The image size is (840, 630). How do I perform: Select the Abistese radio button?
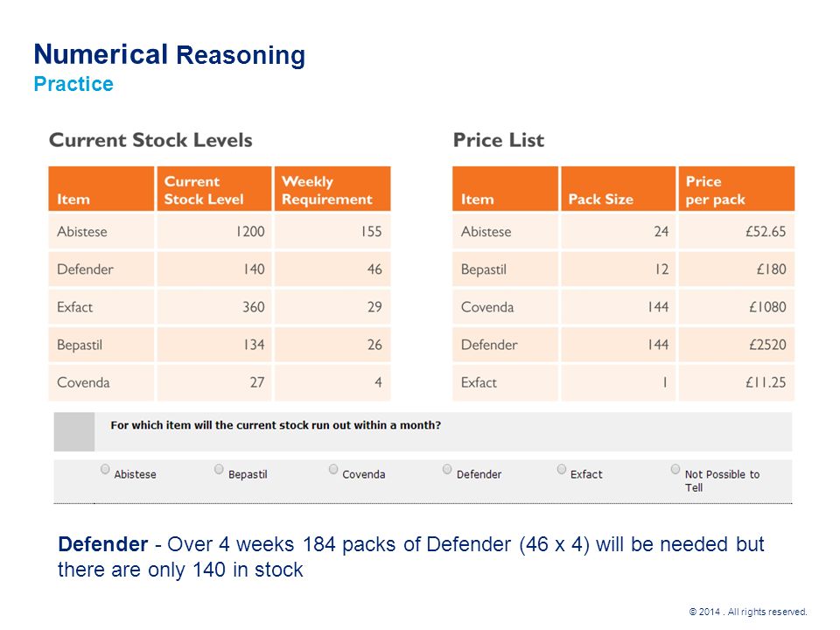click(x=105, y=469)
